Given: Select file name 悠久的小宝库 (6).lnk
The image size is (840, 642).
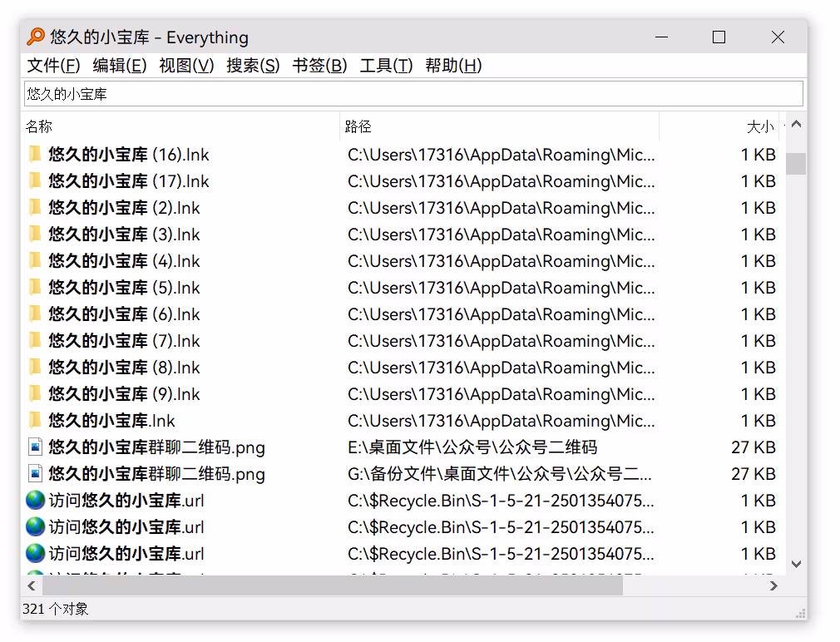Looking at the screenshot, I should [x=124, y=314].
